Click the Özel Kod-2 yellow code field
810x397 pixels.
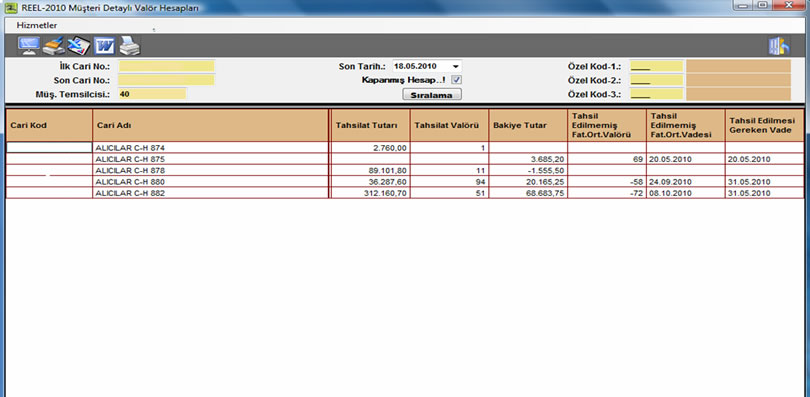656,80
